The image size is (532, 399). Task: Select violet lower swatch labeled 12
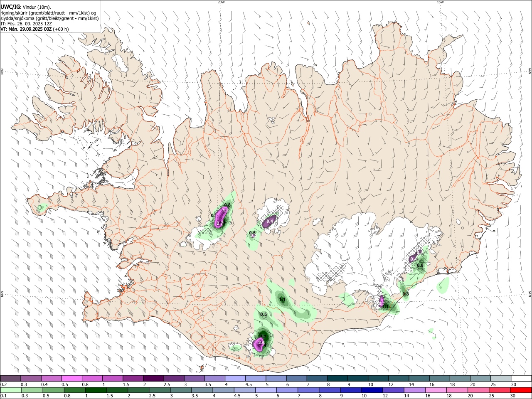393,390
